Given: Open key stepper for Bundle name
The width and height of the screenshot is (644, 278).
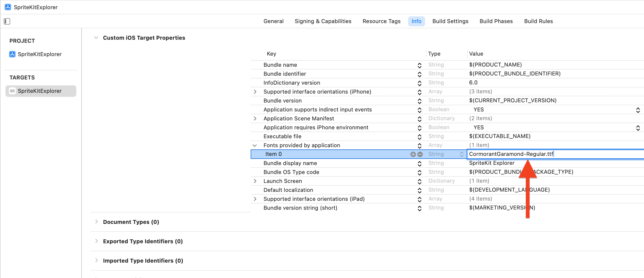Looking at the screenshot, I should (x=419, y=65).
